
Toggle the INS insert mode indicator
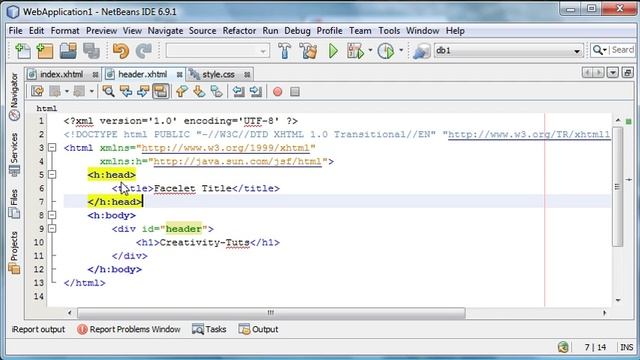pos(627,347)
